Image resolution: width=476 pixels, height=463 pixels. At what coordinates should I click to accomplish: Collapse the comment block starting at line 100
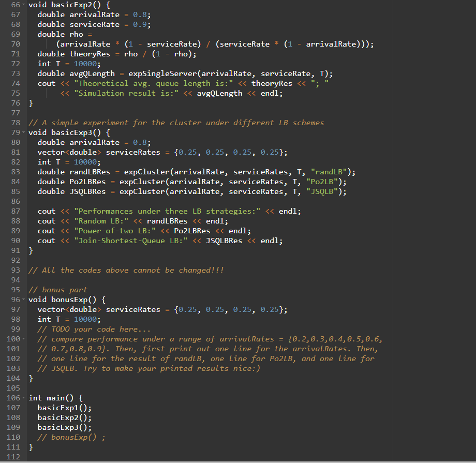click(24, 339)
